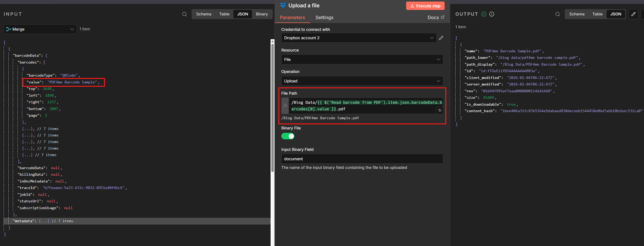Click the info icon beside OUTPUT

point(492,14)
